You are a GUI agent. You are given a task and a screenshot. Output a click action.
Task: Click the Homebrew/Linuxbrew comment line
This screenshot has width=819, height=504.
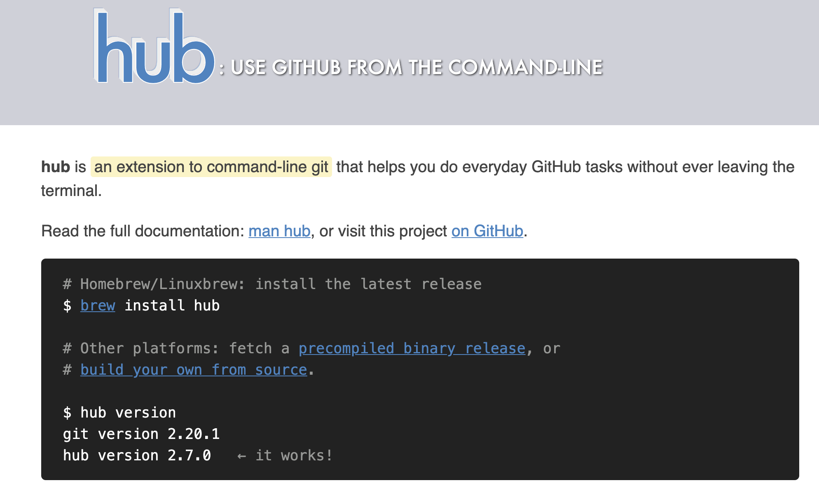[272, 284]
